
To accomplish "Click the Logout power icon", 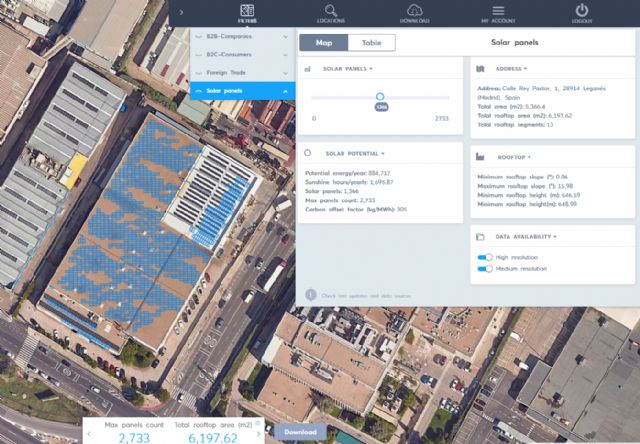I will tap(582, 11).
